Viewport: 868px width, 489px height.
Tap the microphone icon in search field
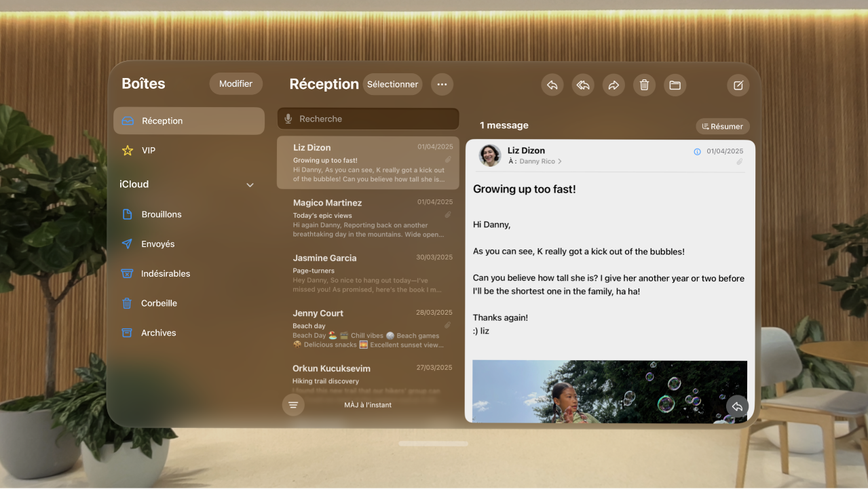[288, 119]
